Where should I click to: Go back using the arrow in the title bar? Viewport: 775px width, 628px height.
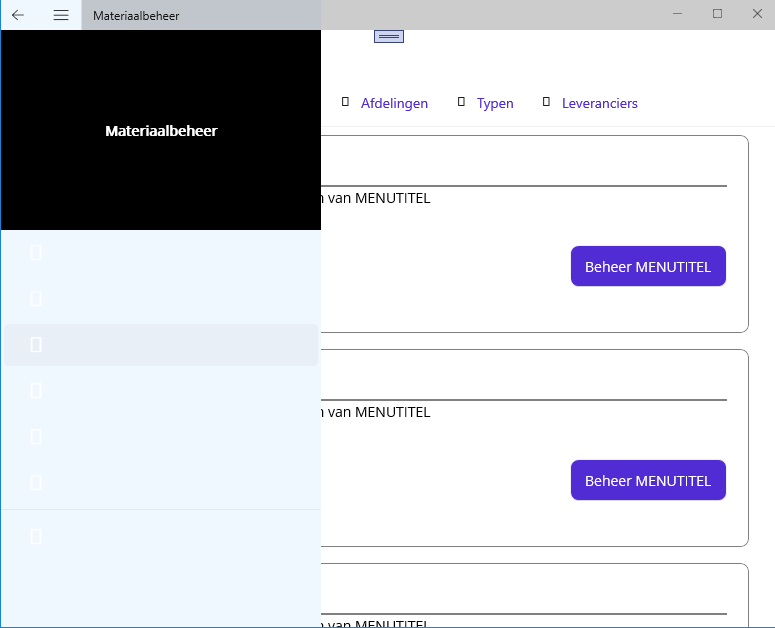click(18, 15)
